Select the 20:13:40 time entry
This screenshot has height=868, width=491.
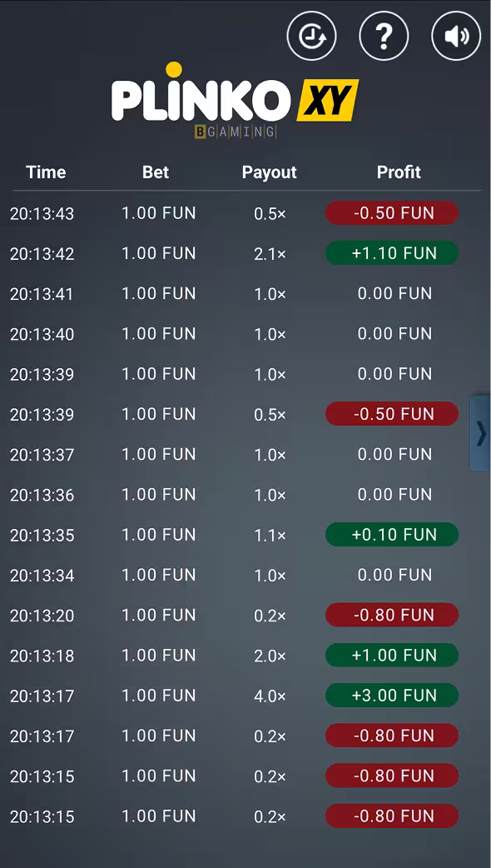click(42, 334)
